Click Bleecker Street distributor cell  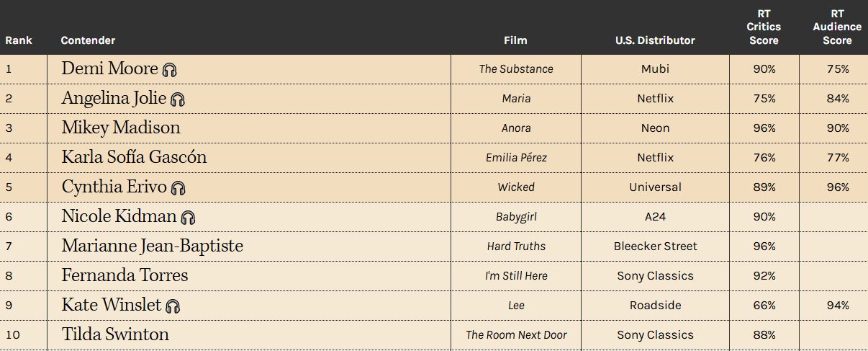pos(655,246)
